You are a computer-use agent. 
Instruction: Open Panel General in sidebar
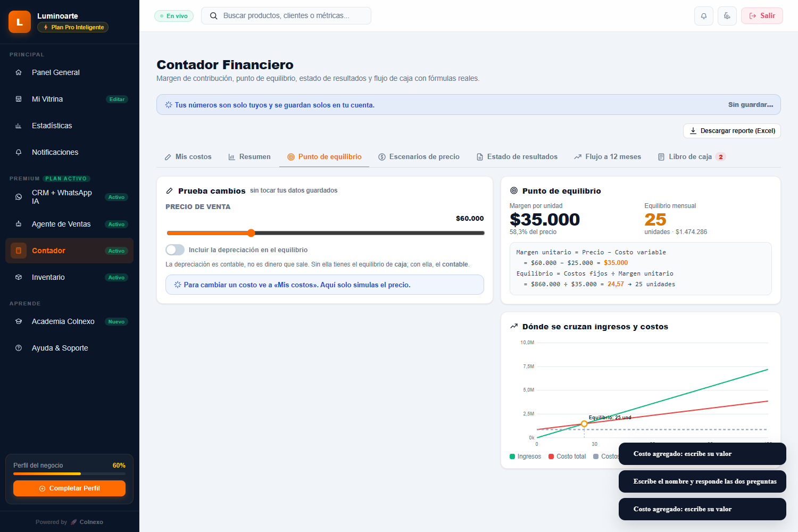pyautogui.click(x=69, y=72)
